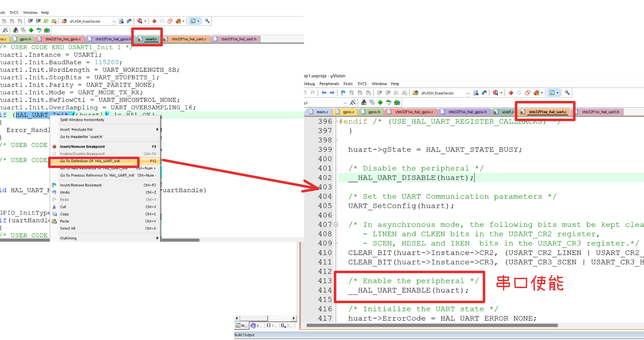Open Help menu in left window

[x=45, y=13]
